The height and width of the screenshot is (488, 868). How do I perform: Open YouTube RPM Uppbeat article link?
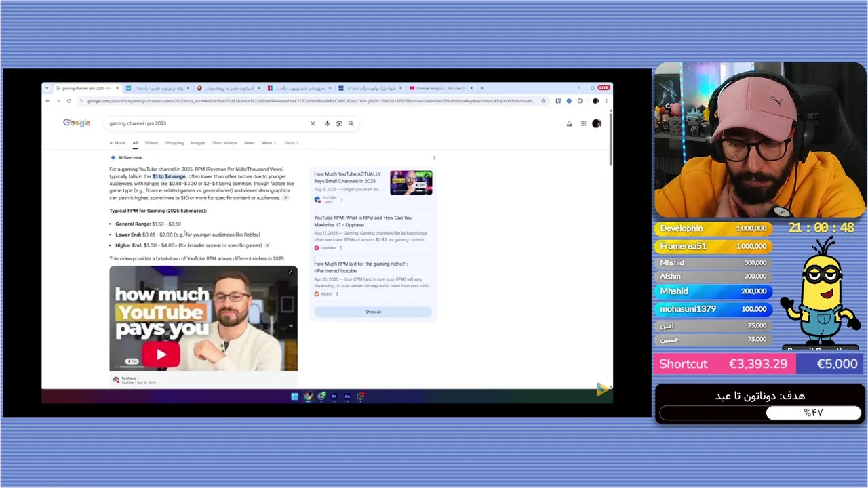(363, 221)
